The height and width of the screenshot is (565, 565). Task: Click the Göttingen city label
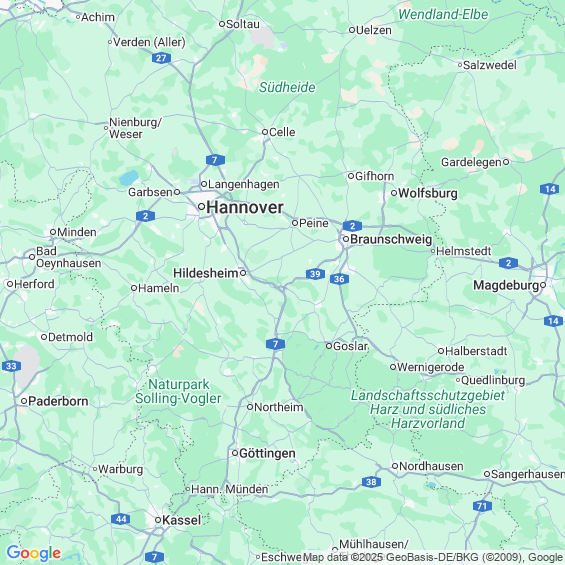(x=267, y=453)
